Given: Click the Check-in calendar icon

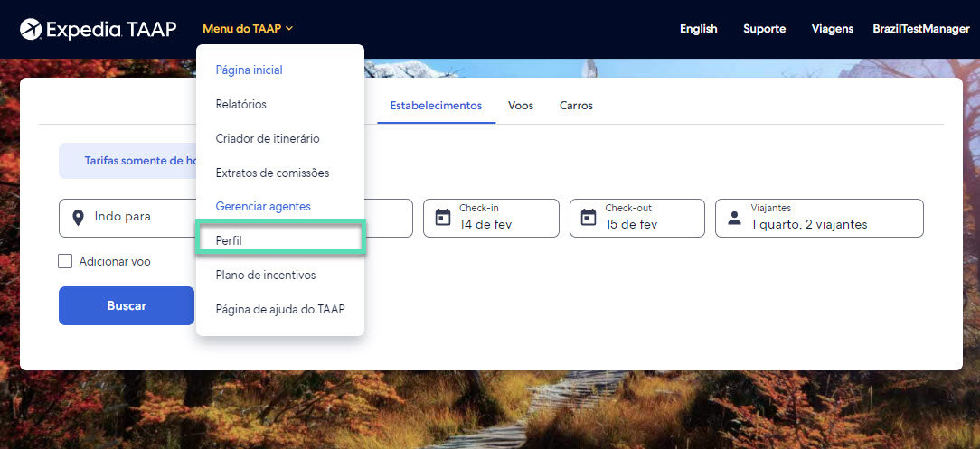Looking at the screenshot, I should tap(442, 218).
